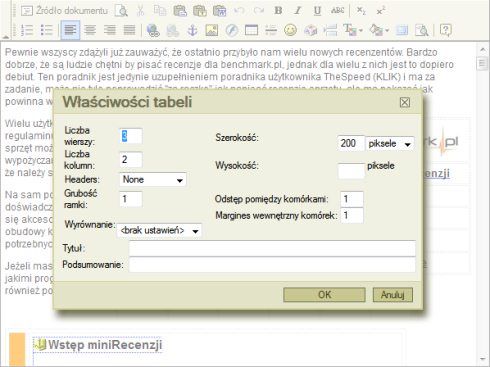
Task: Open the Background Color dropdown
Action: pos(379,30)
